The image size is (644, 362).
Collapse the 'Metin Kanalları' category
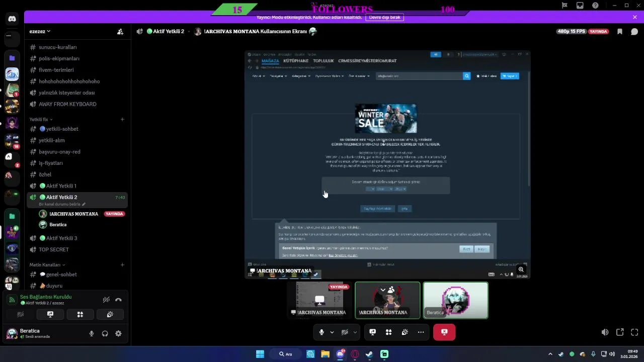[x=47, y=264]
